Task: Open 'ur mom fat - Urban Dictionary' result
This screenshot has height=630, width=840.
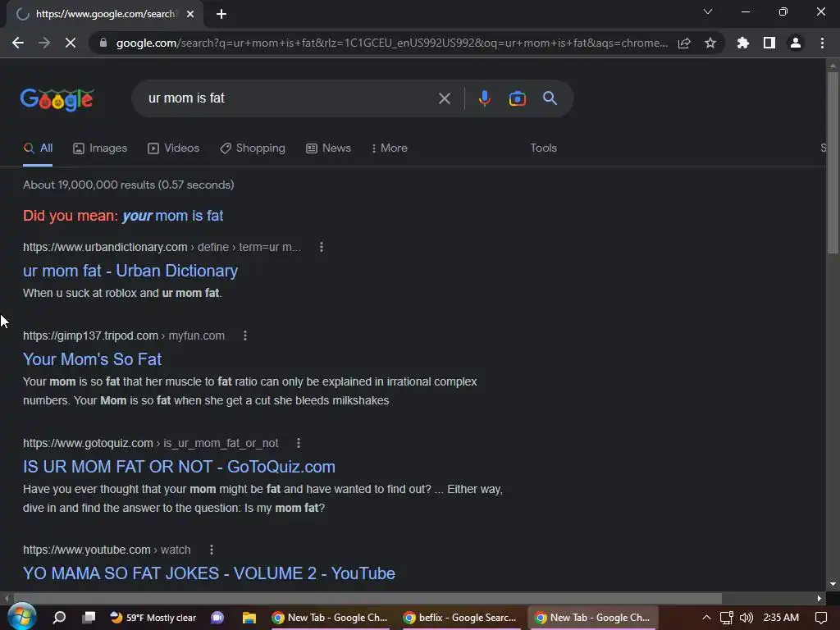Action: click(x=130, y=271)
